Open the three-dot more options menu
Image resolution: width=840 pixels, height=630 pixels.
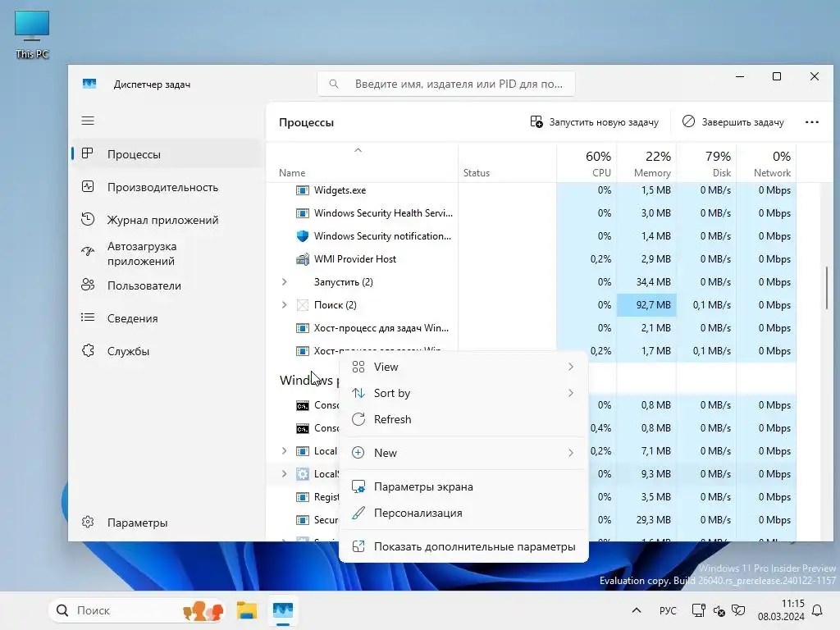[811, 122]
